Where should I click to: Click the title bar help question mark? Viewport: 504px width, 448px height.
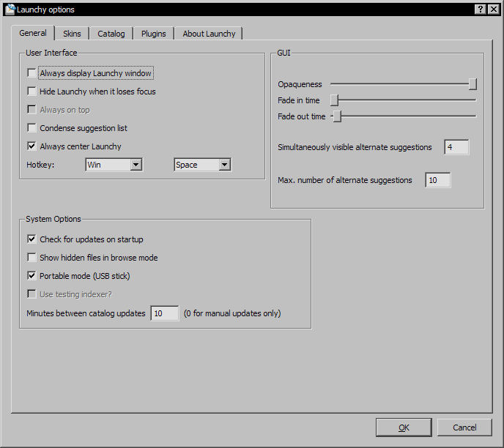480,9
